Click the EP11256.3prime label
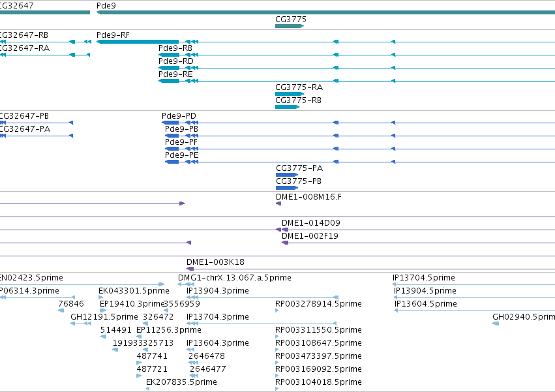Screen dimensions: 555x392 point(169,330)
